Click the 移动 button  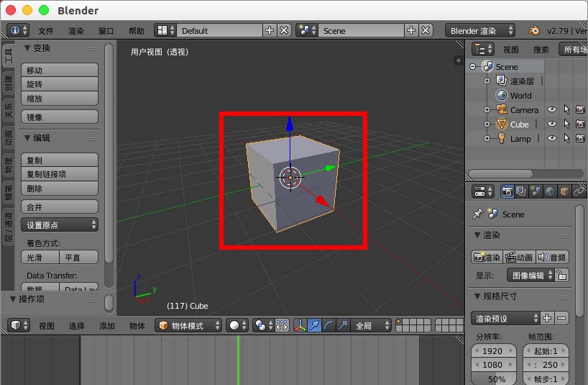60,71
